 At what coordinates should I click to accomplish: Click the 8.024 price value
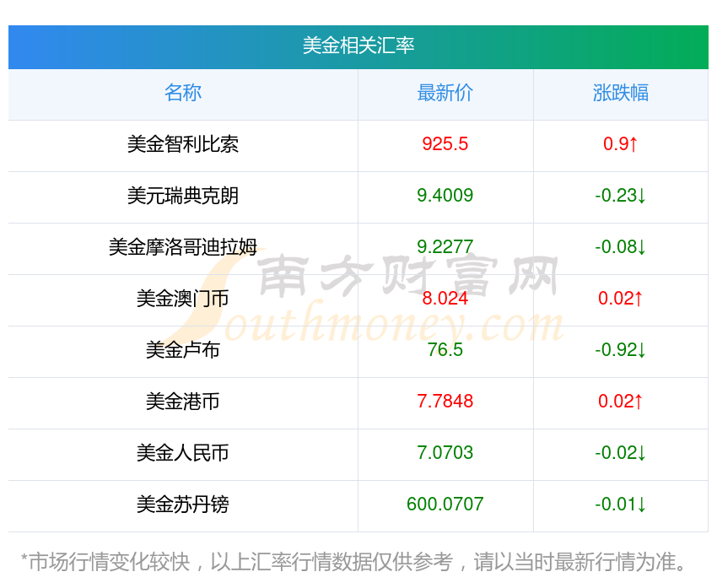(x=445, y=299)
